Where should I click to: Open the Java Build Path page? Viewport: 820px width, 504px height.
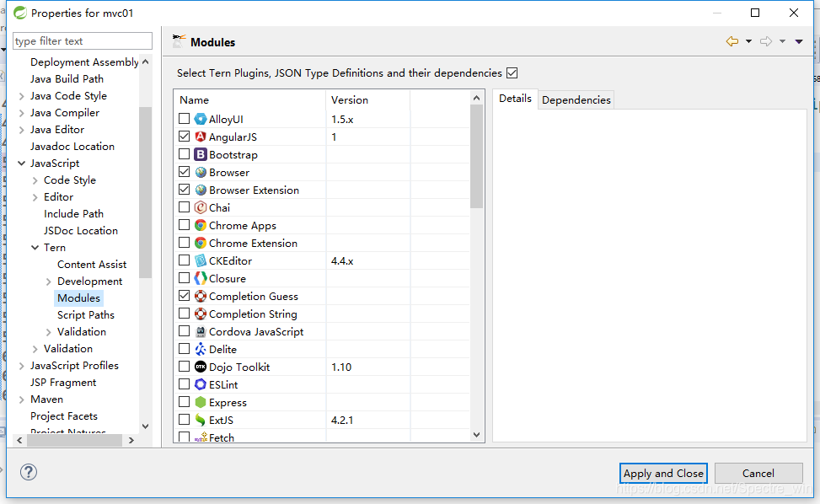(67, 79)
